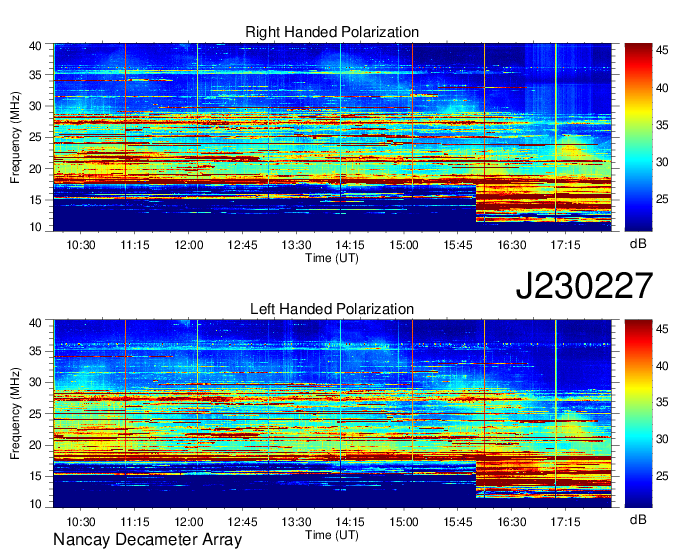Viewport: 680px width, 552px height.
Task: Click the 25 MHz label on top frequency axis
Action: tap(35, 137)
